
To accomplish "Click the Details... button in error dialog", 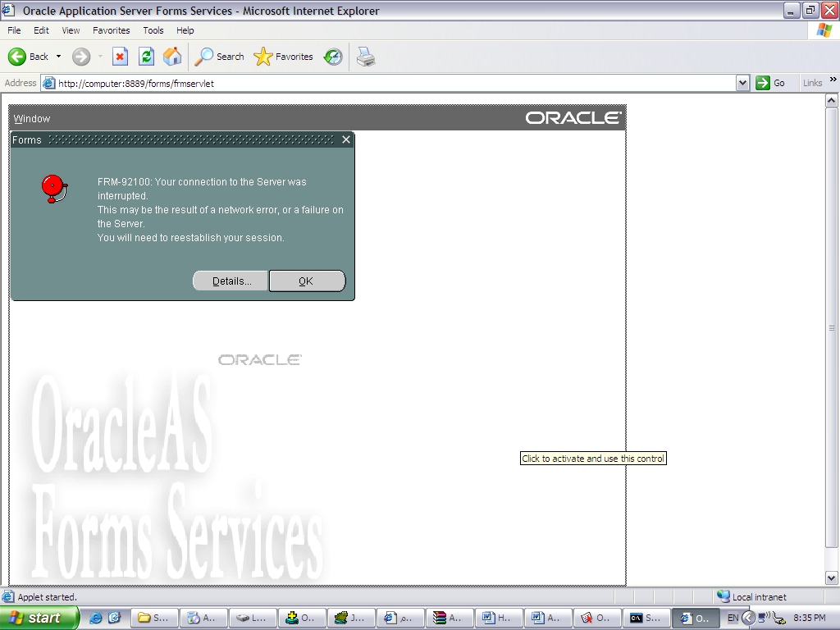I will pos(231,281).
